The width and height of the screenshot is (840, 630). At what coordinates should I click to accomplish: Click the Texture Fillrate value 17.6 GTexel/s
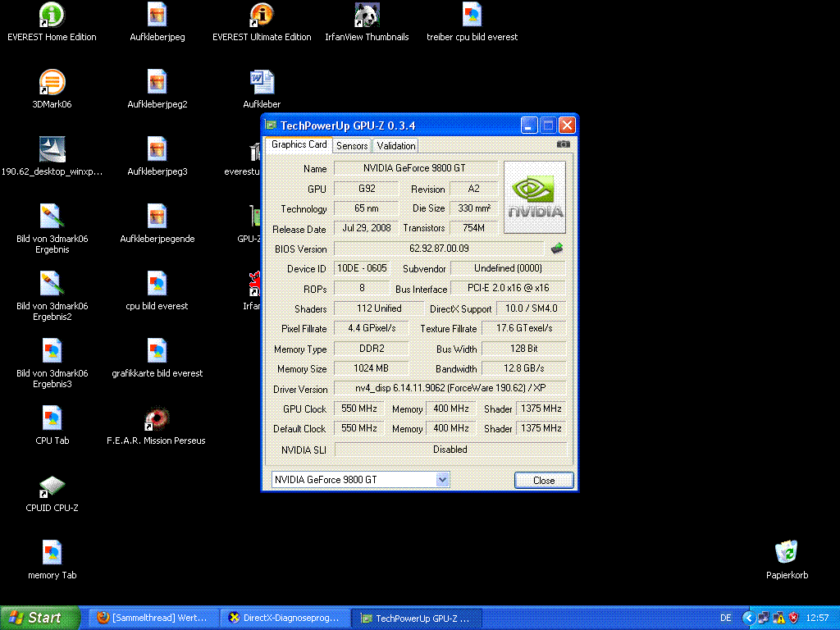click(524, 328)
